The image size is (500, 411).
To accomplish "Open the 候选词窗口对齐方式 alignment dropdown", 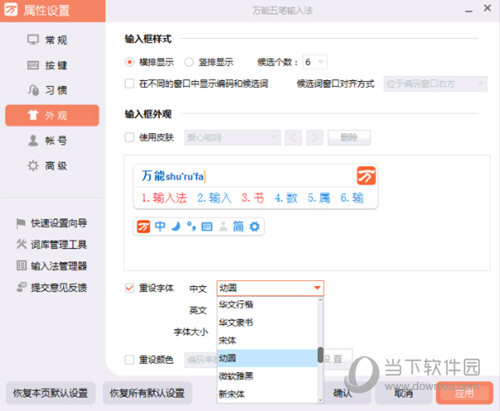I will pyautogui.click(x=435, y=84).
